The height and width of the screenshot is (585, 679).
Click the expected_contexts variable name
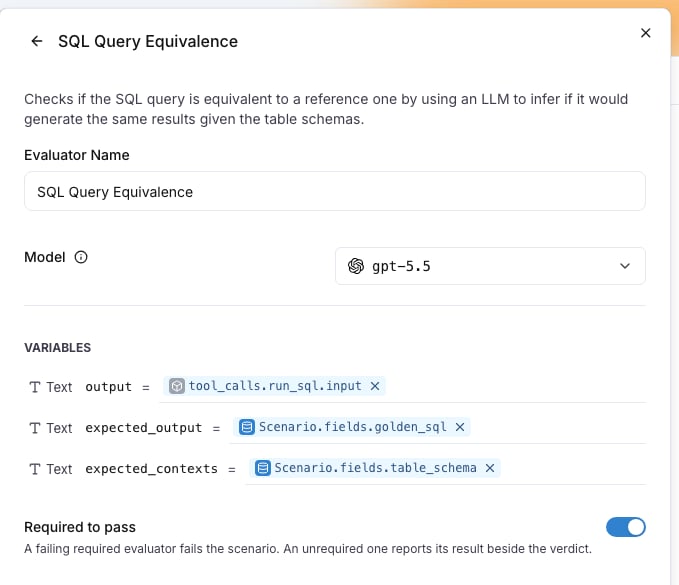coord(151,469)
